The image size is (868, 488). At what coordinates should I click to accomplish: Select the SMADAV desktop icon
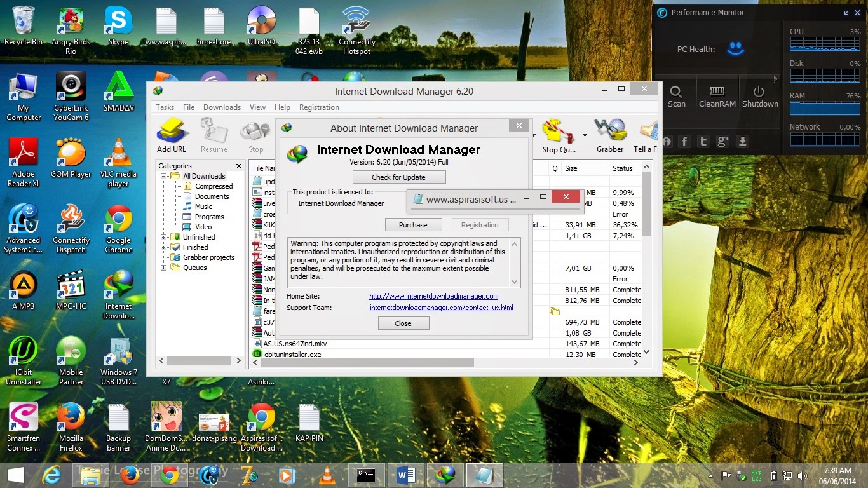118,91
